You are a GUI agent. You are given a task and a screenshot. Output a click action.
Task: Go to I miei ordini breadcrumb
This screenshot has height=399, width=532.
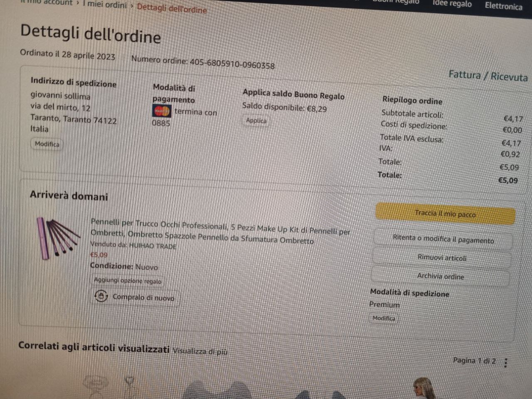coord(104,5)
